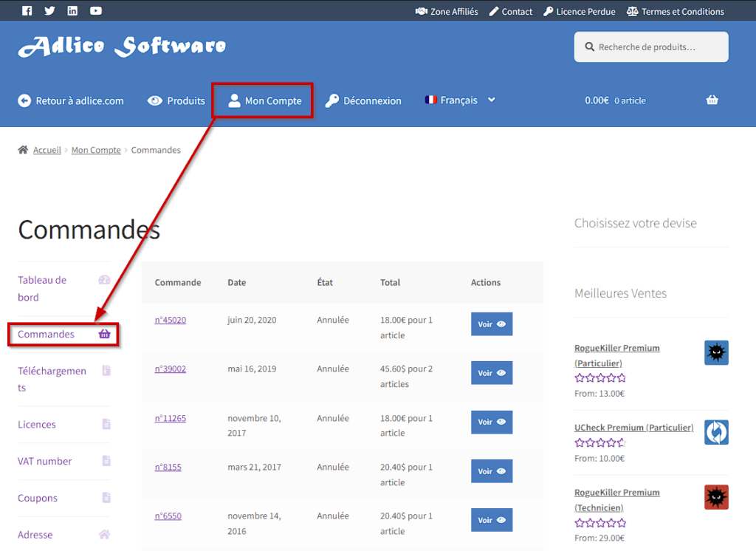
Task: Click the home icon in breadcrumb
Action: click(23, 150)
